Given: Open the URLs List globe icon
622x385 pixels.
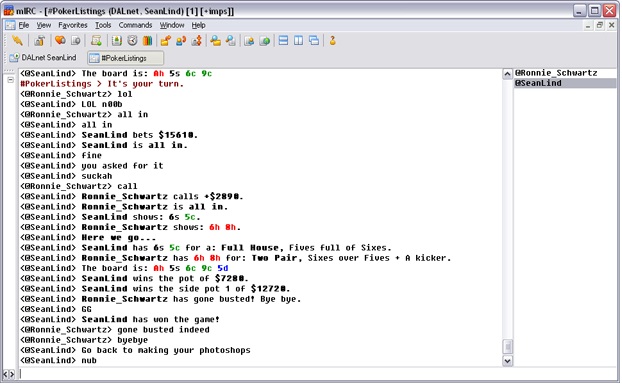Looking at the screenshot, I should click(x=265, y=40).
